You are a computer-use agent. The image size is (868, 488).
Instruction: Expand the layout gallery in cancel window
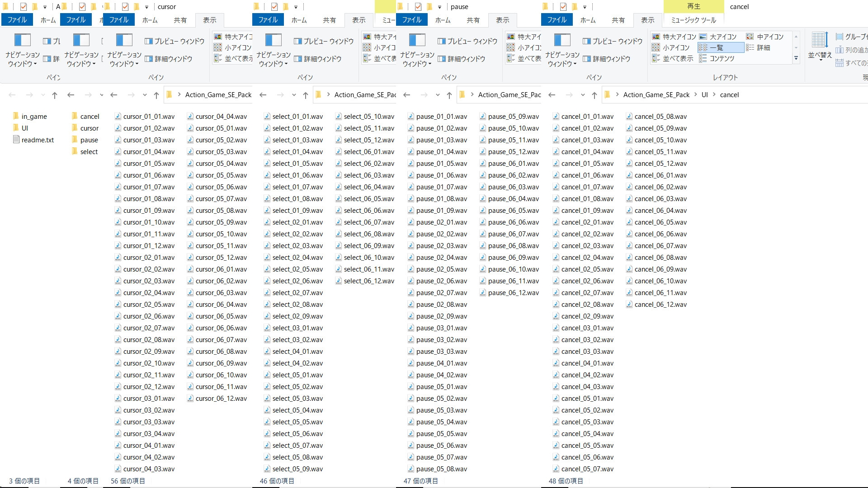pyautogui.click(x=796, y=58)
